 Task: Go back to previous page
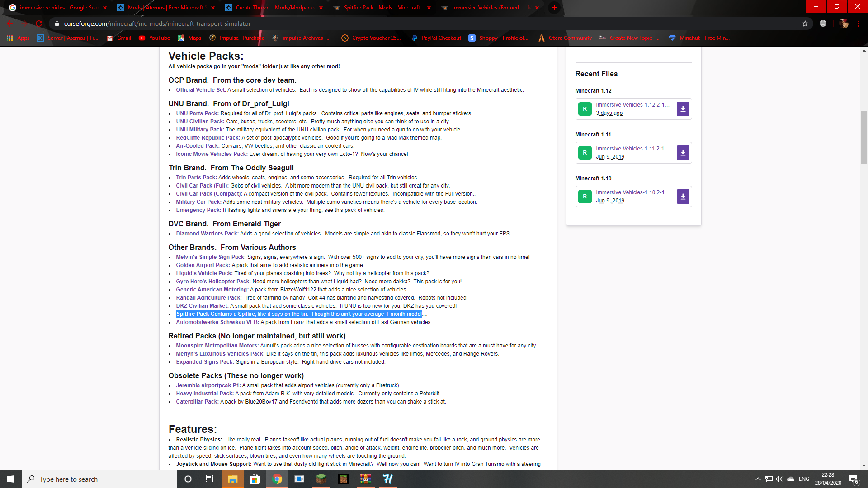[x=10, y=23]
